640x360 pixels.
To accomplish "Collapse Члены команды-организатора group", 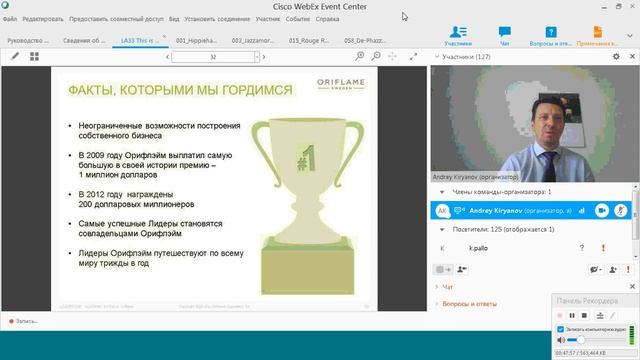I will pyautogui.click(x=442, y=192).
